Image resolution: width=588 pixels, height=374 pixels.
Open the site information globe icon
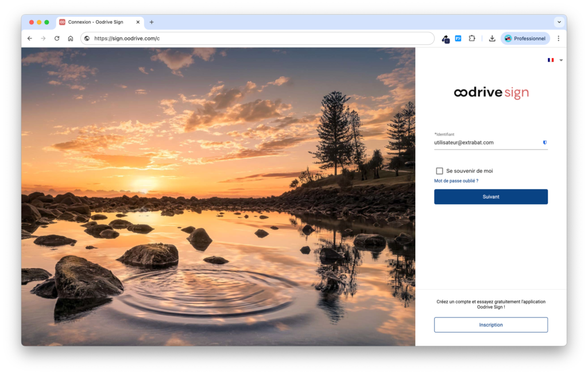coord(87,38)
